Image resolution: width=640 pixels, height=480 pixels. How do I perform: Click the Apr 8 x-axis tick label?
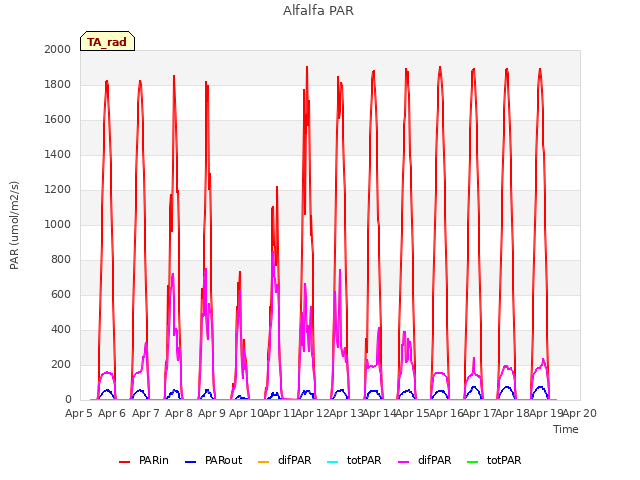point(179,413)
